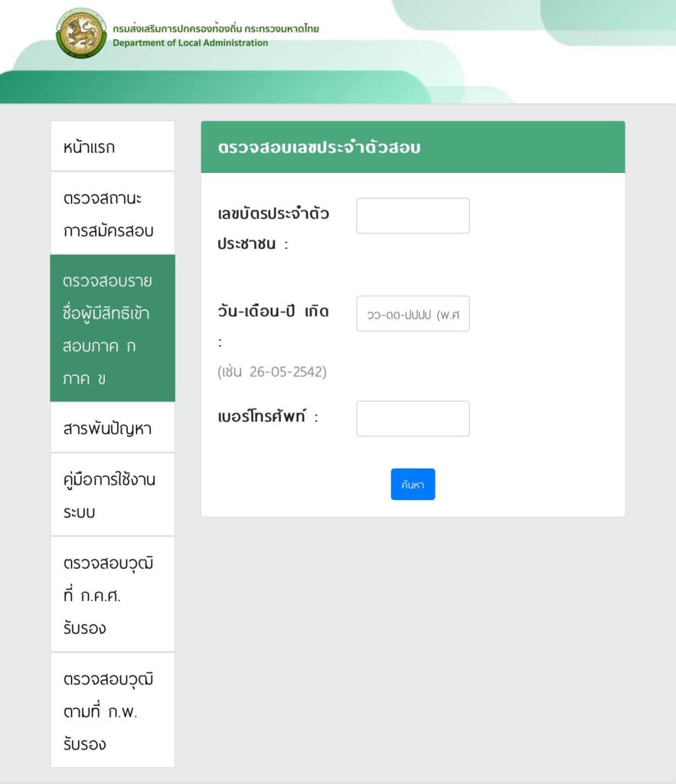Viewport: 676px width, 784px height.
Task: Click the เลขบัตรประจำตัวประชาชน label
Action: [x=273, y=228]
